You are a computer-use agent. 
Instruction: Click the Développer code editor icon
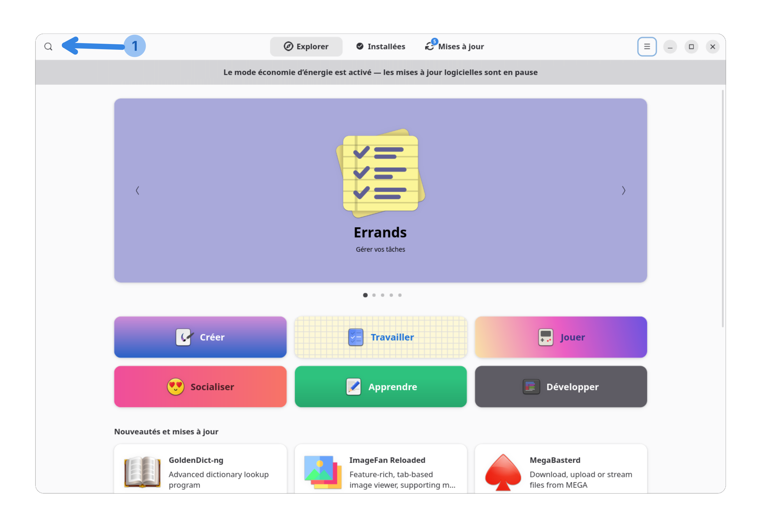pos(531,386)
